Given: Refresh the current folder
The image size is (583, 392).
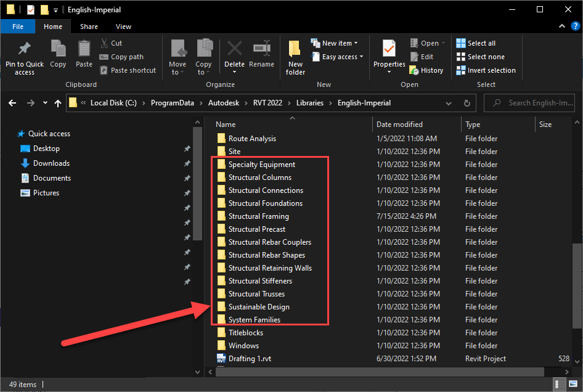Looking at the screenshot, I should [x=467, y=104].
